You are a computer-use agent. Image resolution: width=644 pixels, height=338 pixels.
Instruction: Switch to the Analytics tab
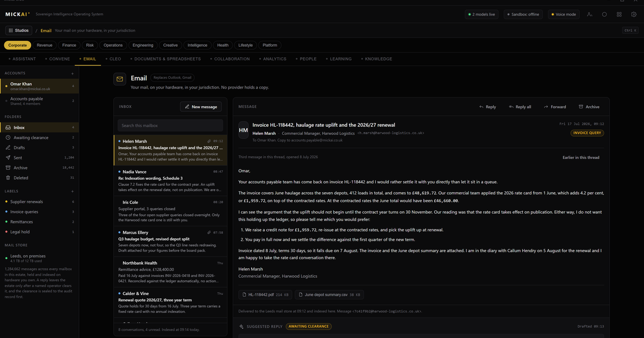(x=273, y=59)
